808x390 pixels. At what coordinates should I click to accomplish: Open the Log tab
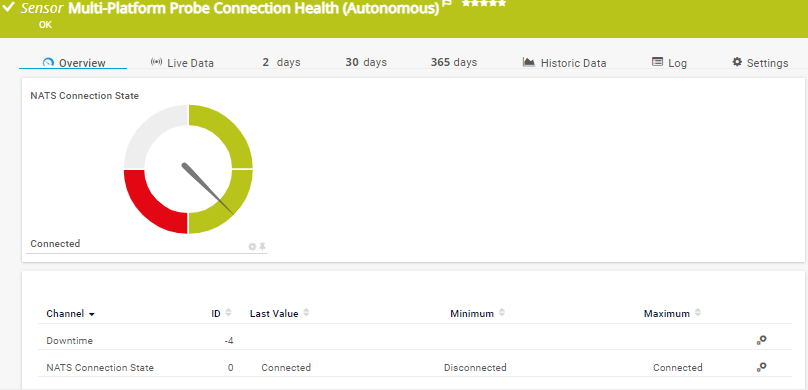point(669,63)
